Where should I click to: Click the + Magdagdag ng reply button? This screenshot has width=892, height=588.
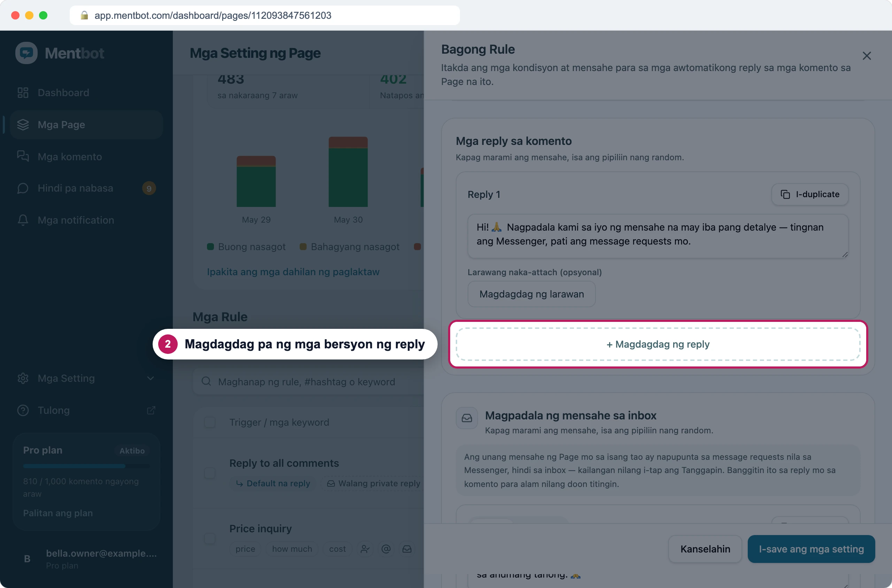tap(658, 344)
